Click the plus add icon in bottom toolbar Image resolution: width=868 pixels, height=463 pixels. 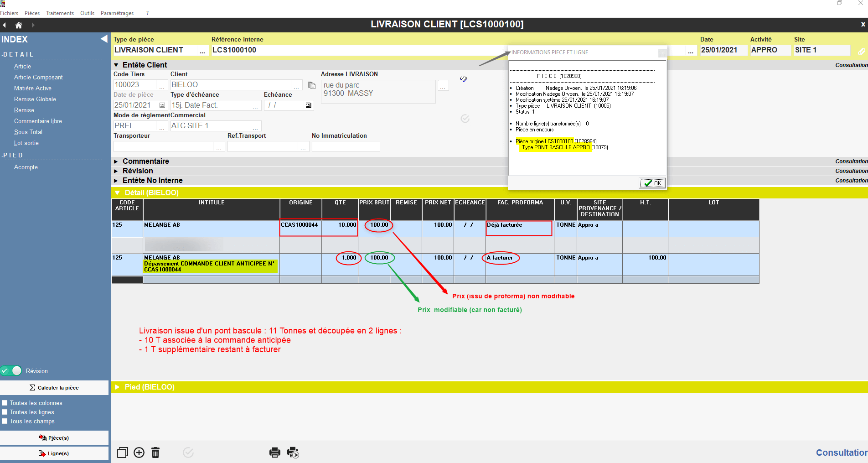pos(139,453)
